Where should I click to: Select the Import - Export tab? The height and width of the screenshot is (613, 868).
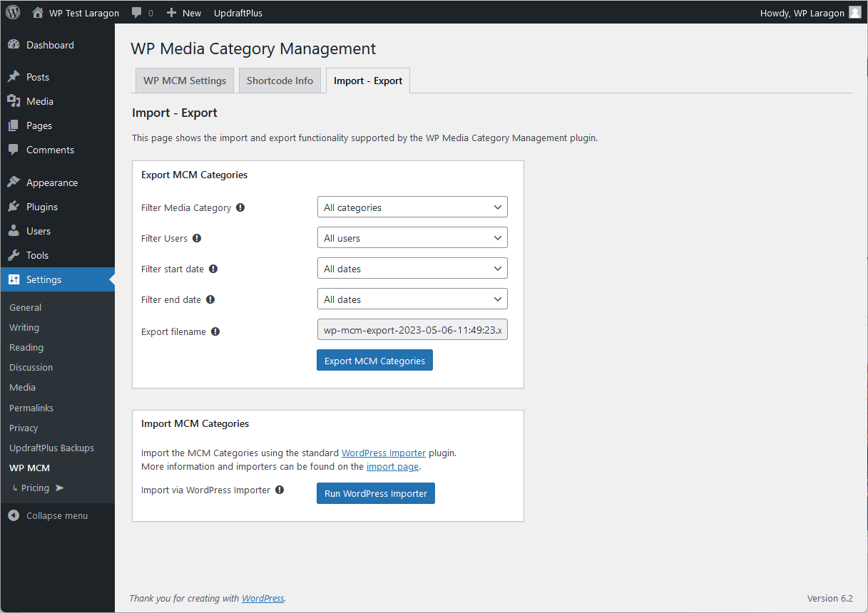click(368, 81)
